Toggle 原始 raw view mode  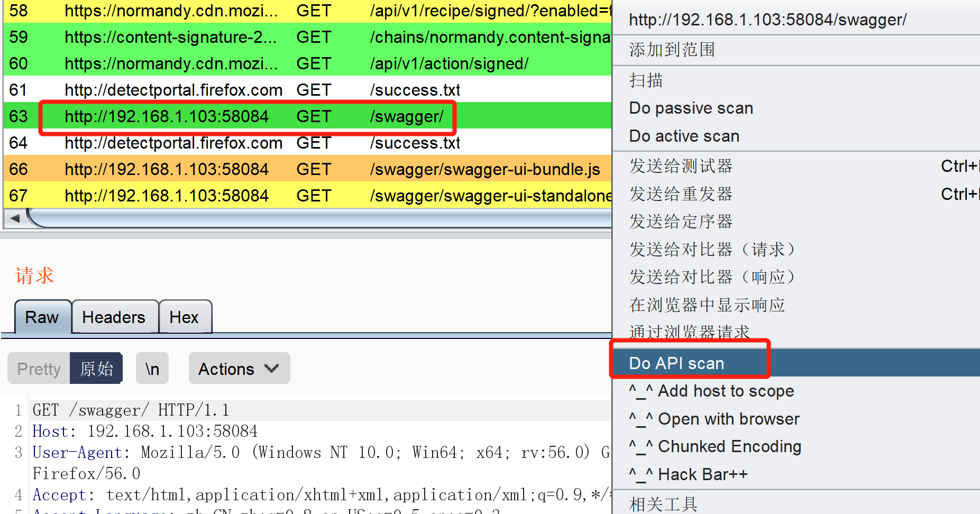(x=96, y=369)
